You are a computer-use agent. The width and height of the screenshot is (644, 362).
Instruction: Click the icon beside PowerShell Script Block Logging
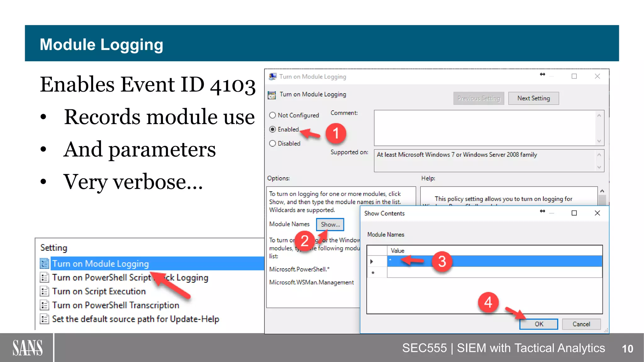click(x=45, y=277)
